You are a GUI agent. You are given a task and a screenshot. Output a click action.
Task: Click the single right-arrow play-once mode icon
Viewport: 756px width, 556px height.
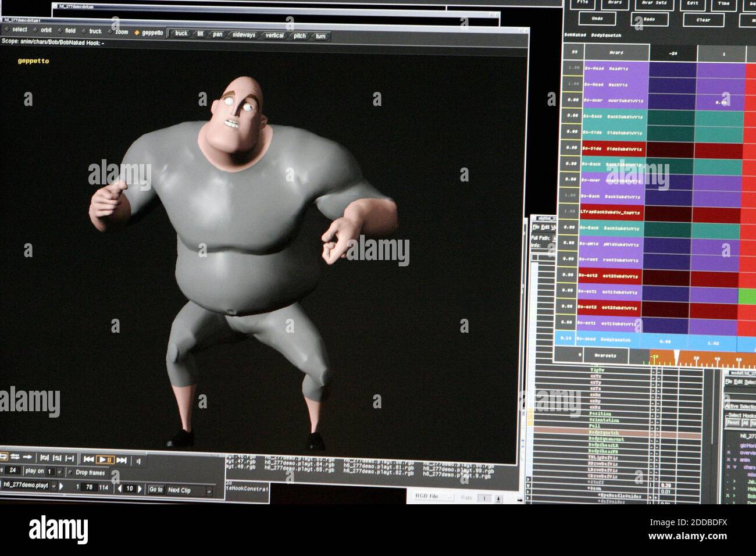pyautogui.click(x=27, y=457)
